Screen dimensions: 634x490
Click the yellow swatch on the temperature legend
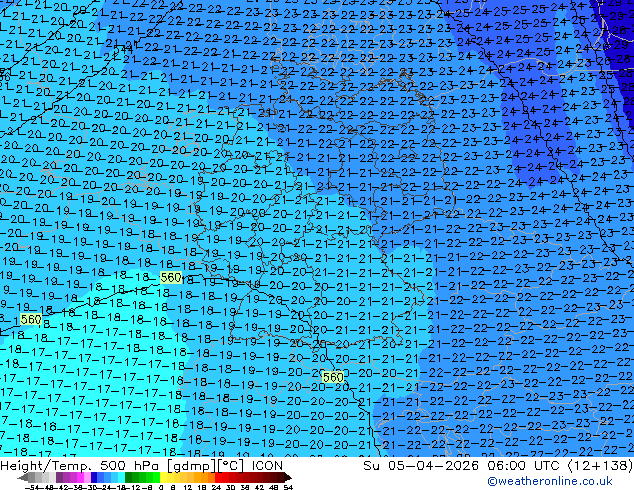pos(163,477)
